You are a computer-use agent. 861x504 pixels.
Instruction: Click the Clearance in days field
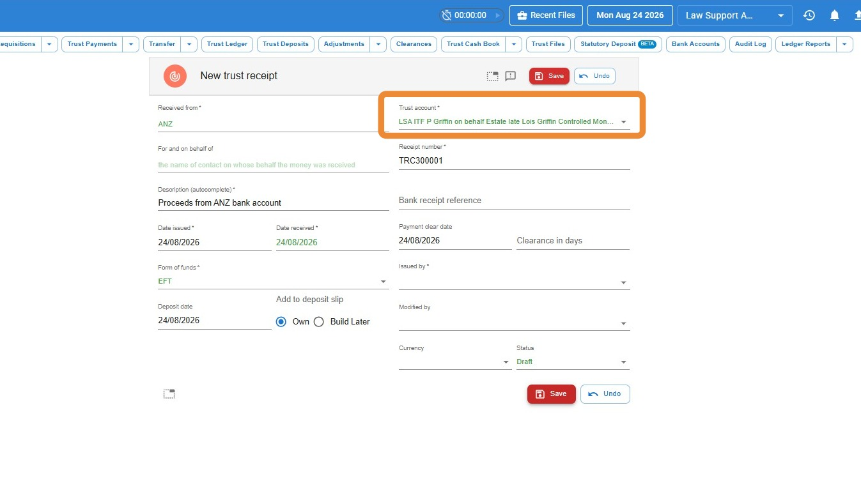pos(573,241)
